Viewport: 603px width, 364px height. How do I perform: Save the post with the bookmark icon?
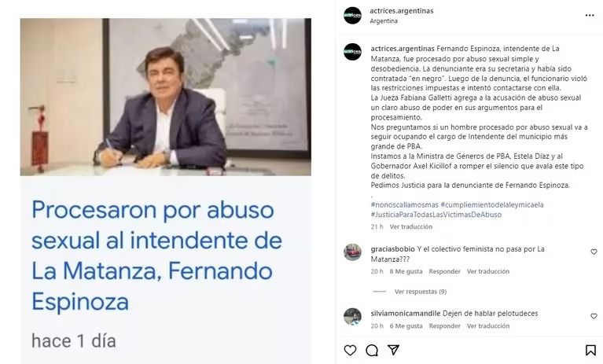click(x=590, y=350)
